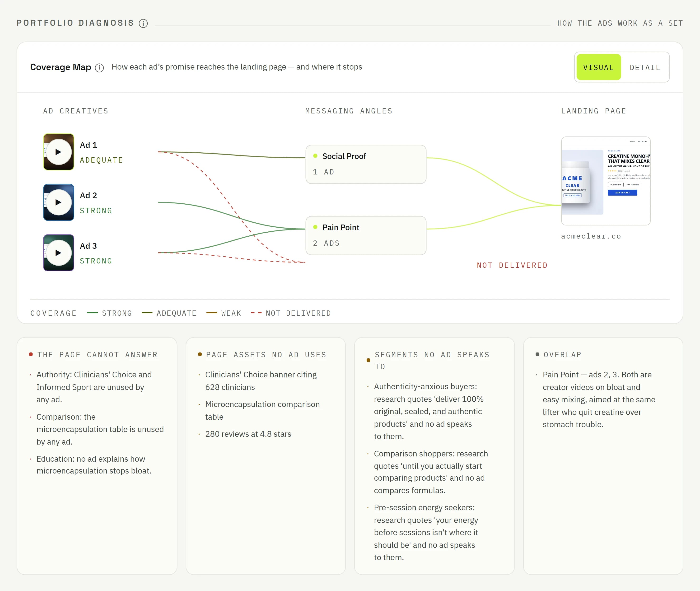The height and width of the screenshot is (591, 700).
Task: Click the NOT DELIVERED legend entry
Action: [291, 313]
